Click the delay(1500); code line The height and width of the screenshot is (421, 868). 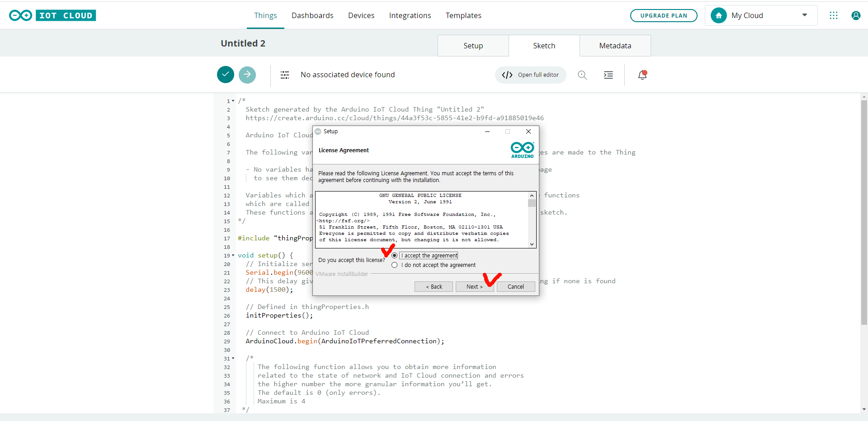269,290
